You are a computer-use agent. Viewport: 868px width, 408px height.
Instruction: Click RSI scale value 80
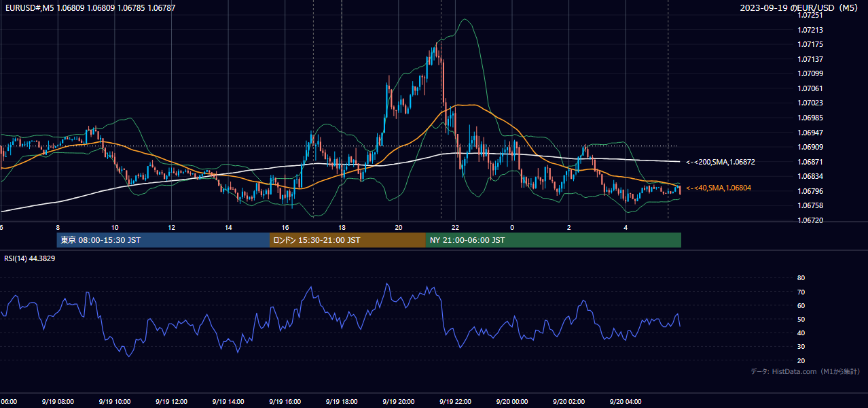[801, 278]
